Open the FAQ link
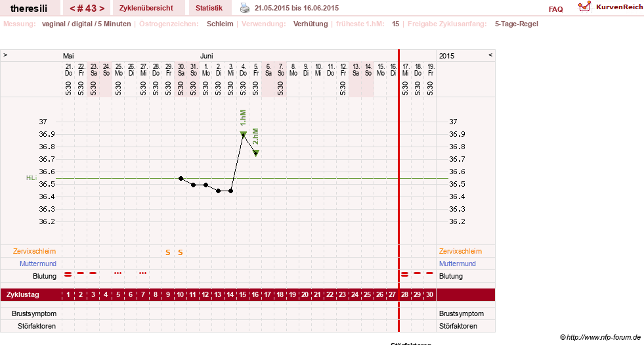 (555, 9)
